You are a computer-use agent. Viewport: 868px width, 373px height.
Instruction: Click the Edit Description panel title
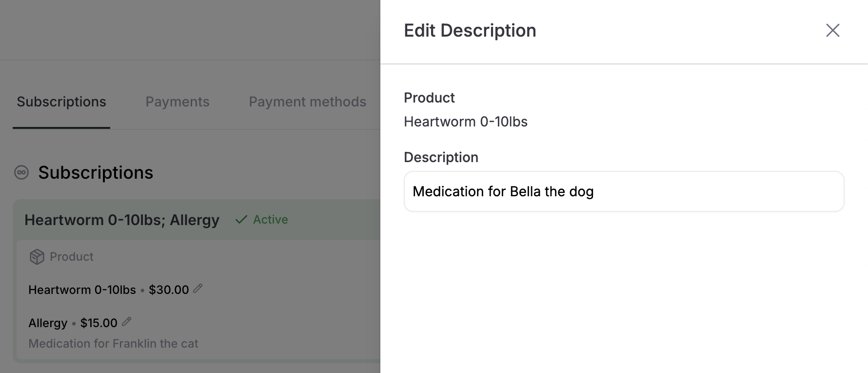tap(470, 30)
